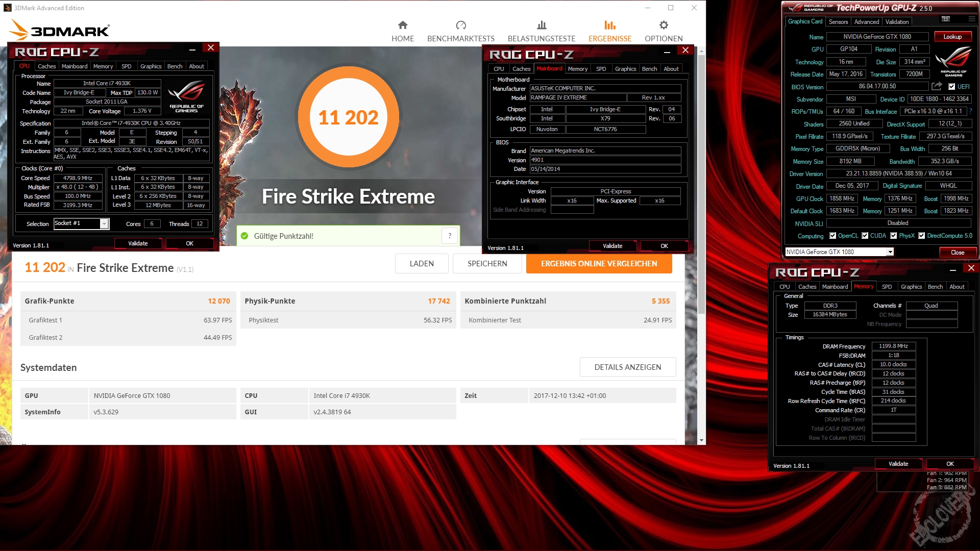Click the question mark beside Gültige Punktzahl
This screenshot has height=551, width=980.
450,236
